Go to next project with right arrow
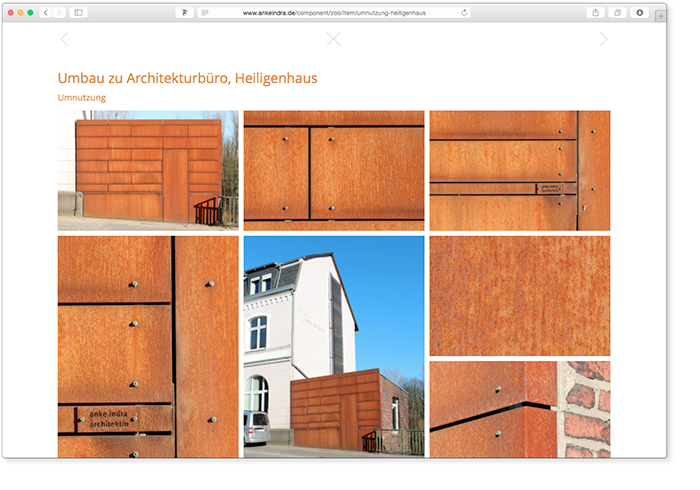This screenshot has height=490, width=700. 603,39
